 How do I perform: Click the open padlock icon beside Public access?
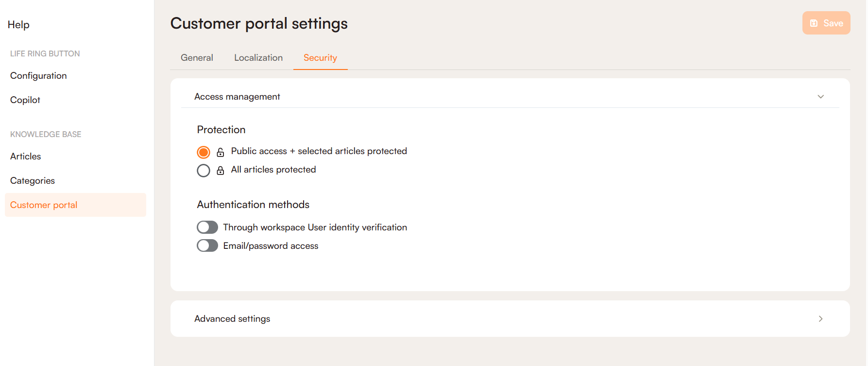click(221, 152)
